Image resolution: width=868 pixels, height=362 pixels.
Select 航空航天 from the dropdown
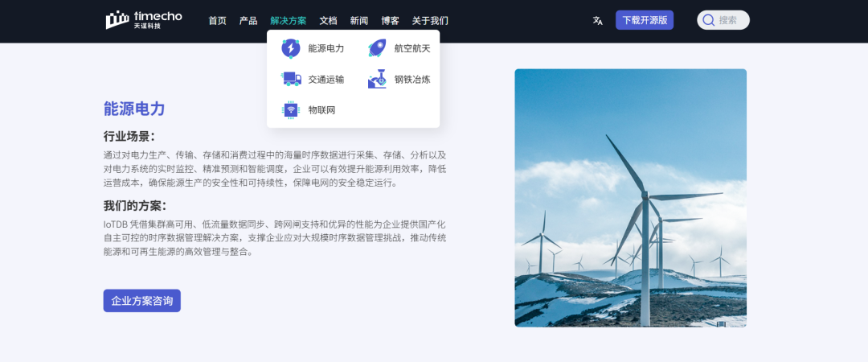[412, 49]
